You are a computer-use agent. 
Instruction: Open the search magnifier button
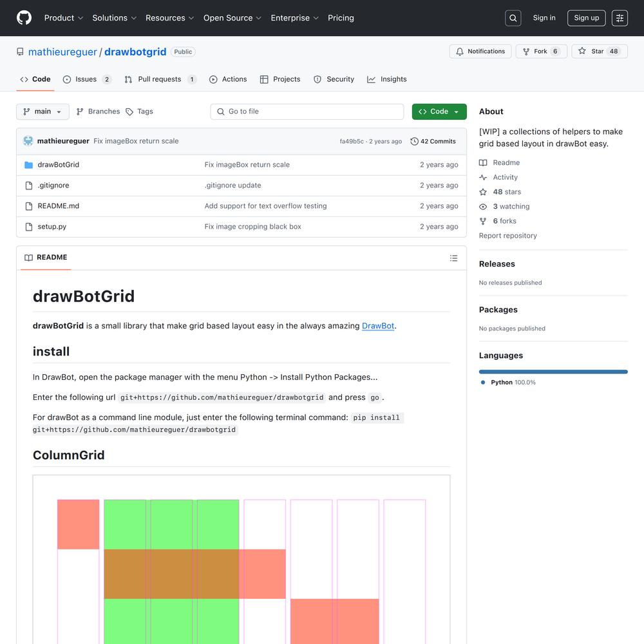[513, 18]
